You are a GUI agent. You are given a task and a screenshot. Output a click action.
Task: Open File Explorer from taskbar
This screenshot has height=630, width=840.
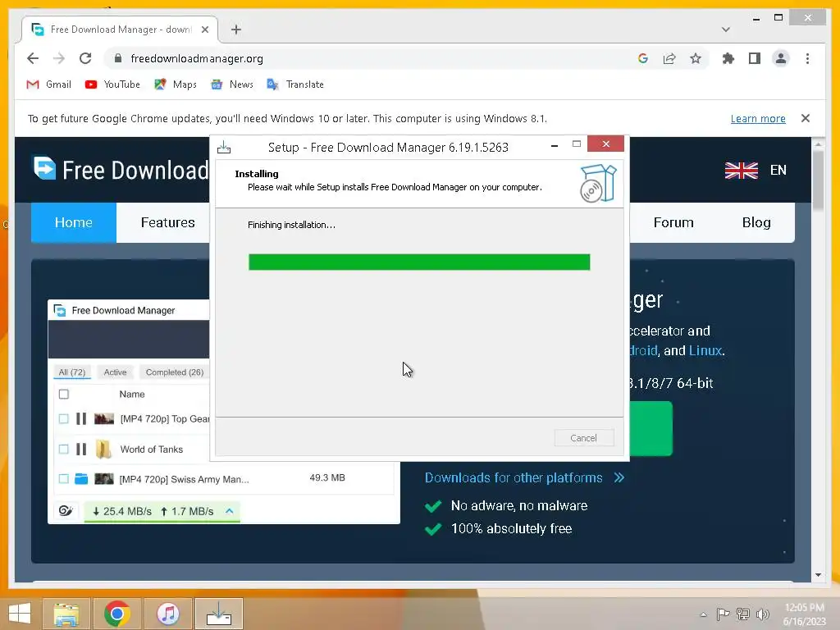click(66, 614)
